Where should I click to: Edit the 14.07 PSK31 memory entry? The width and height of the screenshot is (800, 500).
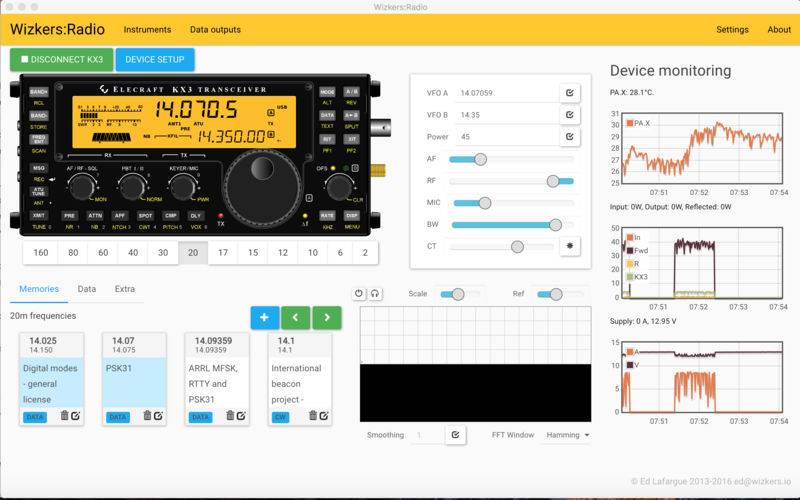pos(158,416)
